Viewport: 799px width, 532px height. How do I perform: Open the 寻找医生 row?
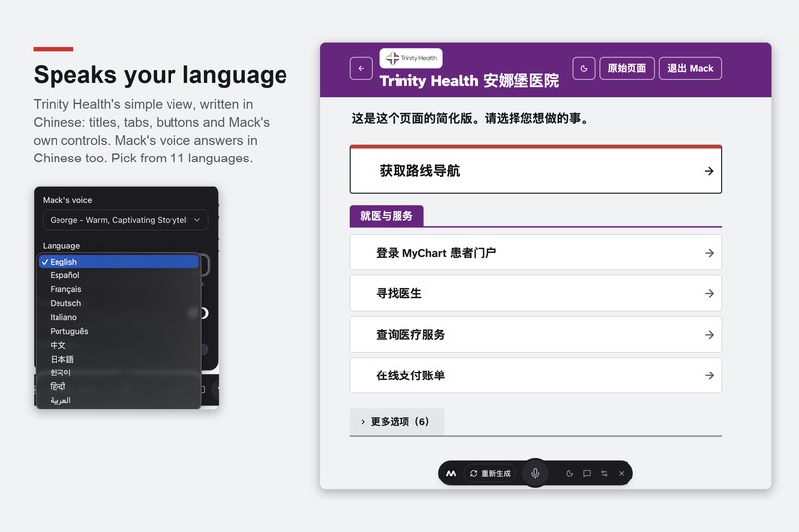[x=535, y=293]
